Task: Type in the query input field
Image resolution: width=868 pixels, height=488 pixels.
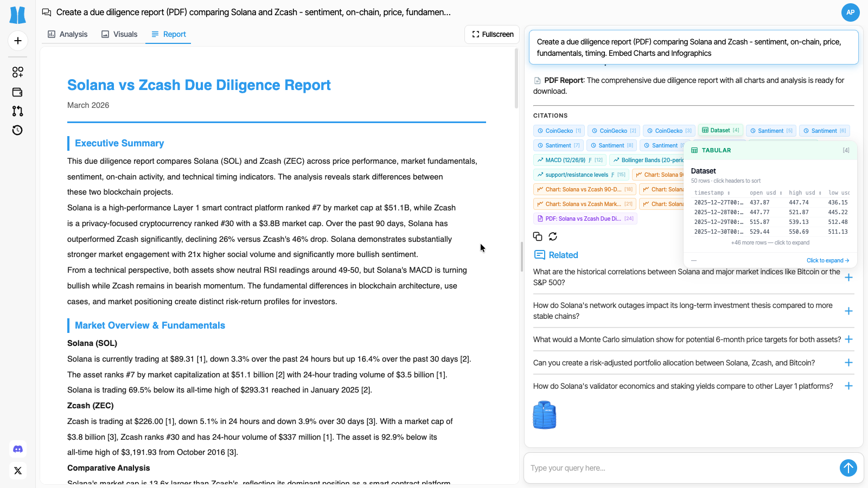Action: (x=651, y=467)
